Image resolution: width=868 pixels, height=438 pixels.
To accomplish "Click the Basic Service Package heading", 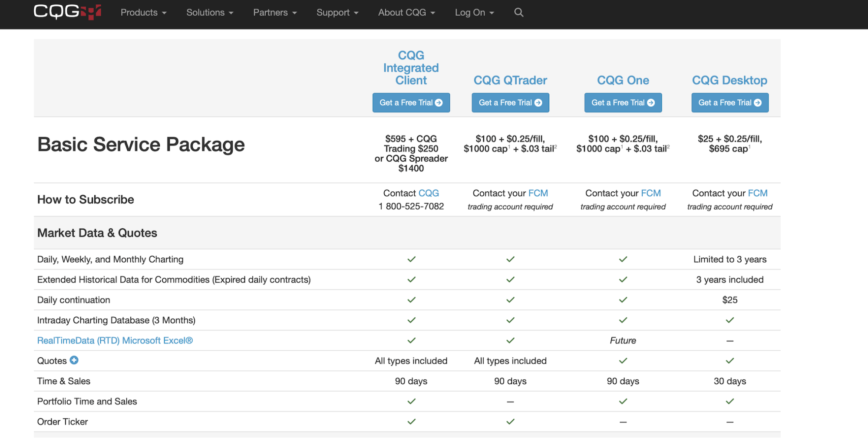I will (x=141, y=145).
